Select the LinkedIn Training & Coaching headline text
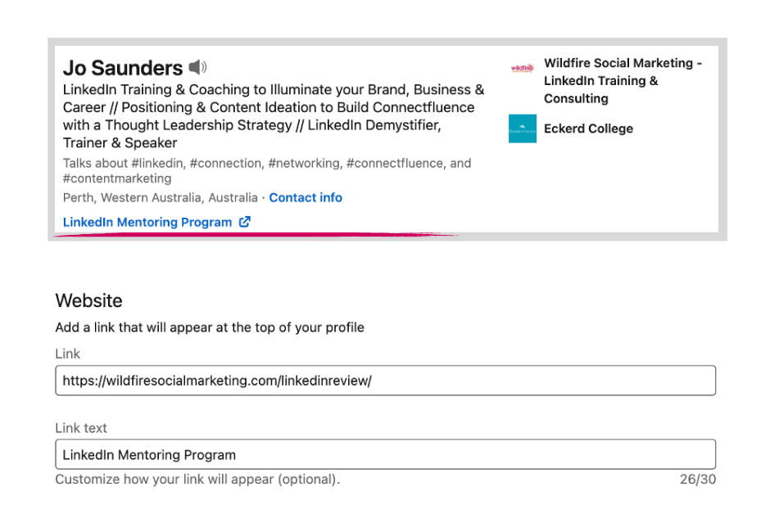 point(274,116)
